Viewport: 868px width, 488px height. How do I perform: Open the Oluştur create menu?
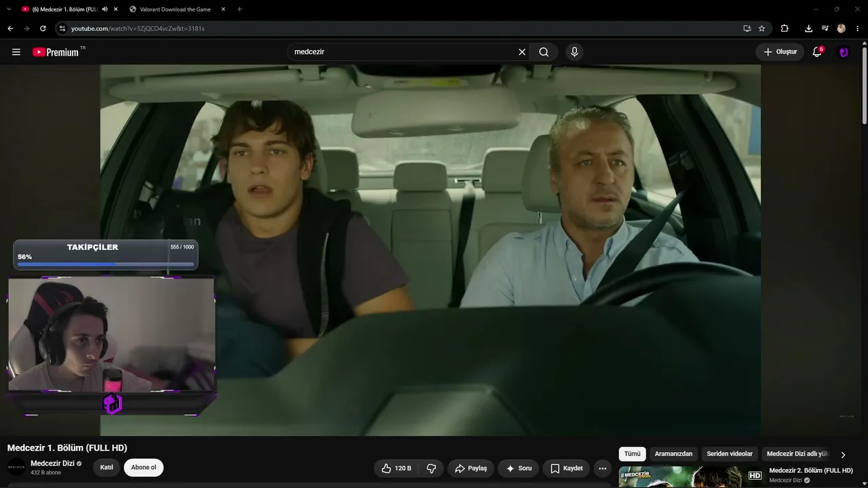pos(780,52)
